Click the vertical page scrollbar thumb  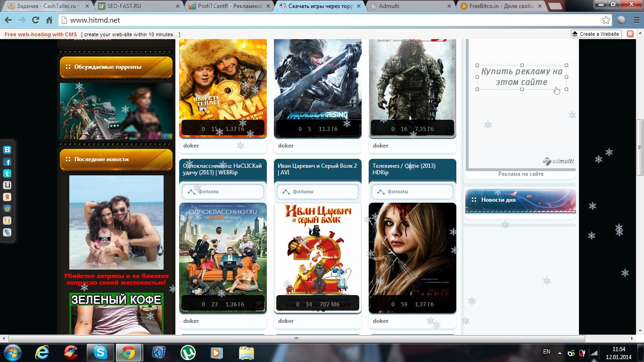(640, 147)
